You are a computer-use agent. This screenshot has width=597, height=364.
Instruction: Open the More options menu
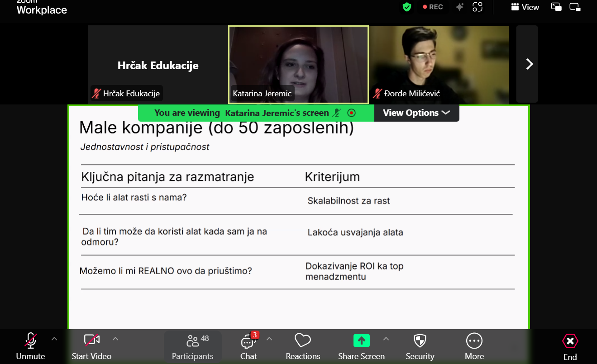coord(474,347)
